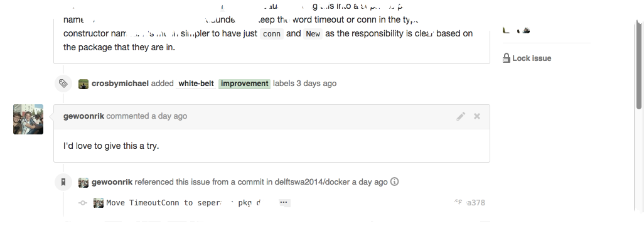Viewport: 644px width, 233px height.
Task: Open crosbymichael's profile link
Action: pos(120,84)
